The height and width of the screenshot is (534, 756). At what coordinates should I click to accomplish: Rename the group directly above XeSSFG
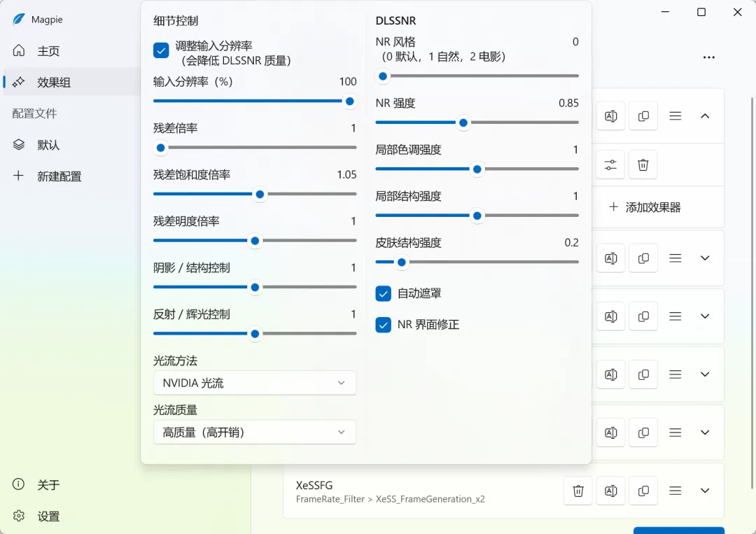(611, 433)
